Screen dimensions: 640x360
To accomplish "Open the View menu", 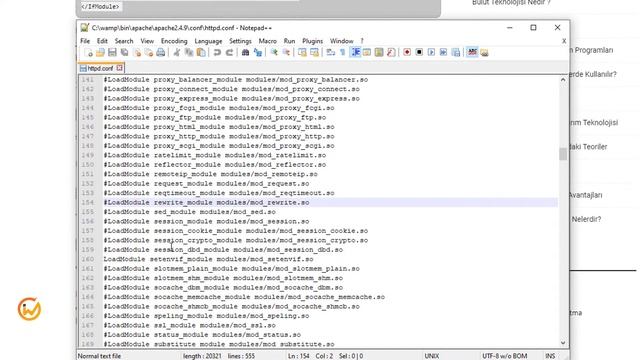I will click(147, 41).
